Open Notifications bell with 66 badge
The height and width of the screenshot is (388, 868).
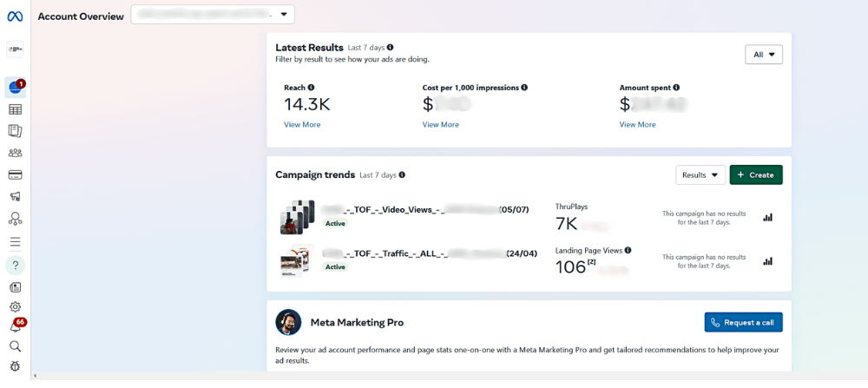coord(16,327)
